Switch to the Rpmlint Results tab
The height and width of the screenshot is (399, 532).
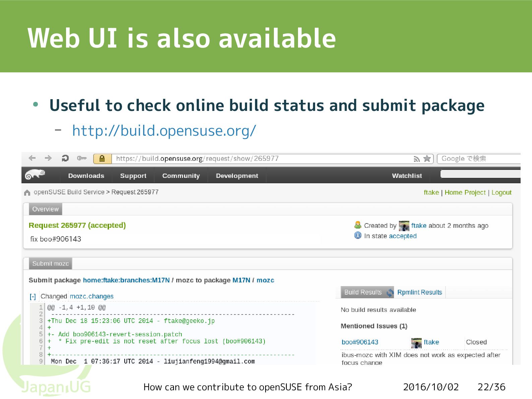tap(420, 292)
